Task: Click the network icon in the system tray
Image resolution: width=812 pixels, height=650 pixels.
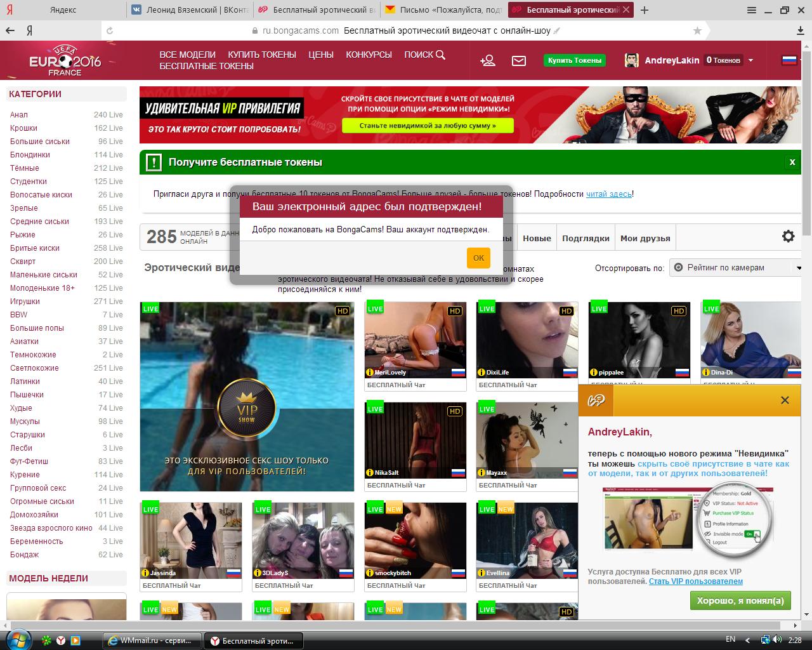Action: click(x=766, y=640)
